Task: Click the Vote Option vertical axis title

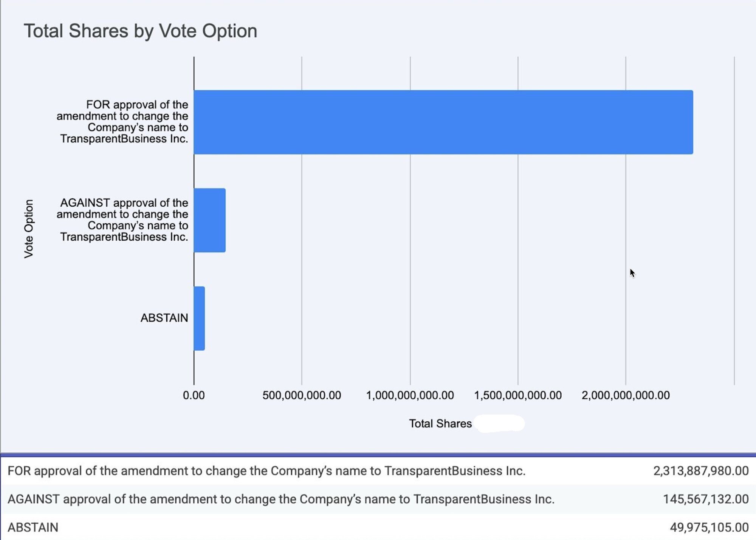Action: coord(29,229)
